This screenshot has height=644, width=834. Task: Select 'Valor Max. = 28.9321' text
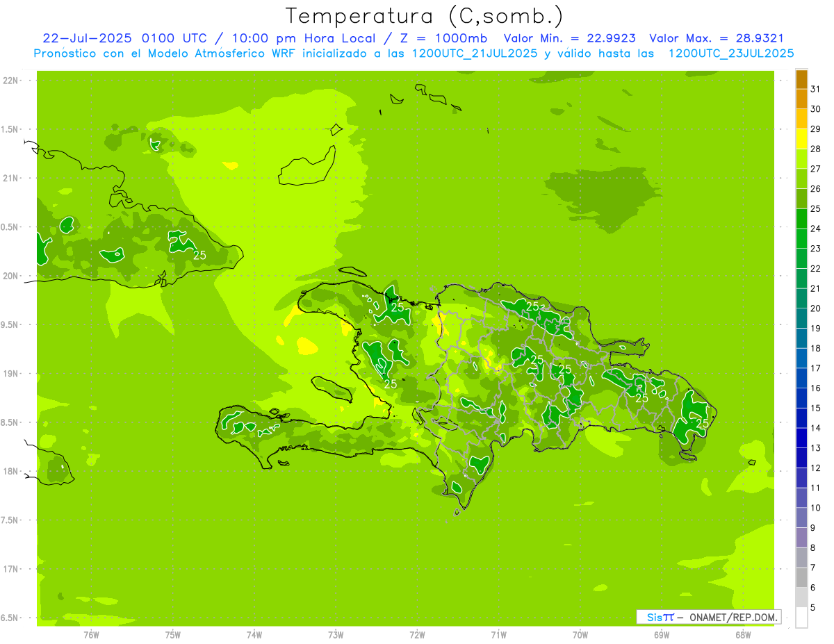(717, 38)
